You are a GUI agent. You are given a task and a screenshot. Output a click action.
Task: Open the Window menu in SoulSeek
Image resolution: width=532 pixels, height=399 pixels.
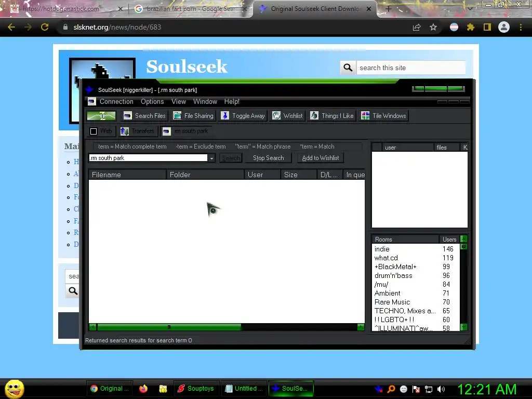[x=205, y=101]
